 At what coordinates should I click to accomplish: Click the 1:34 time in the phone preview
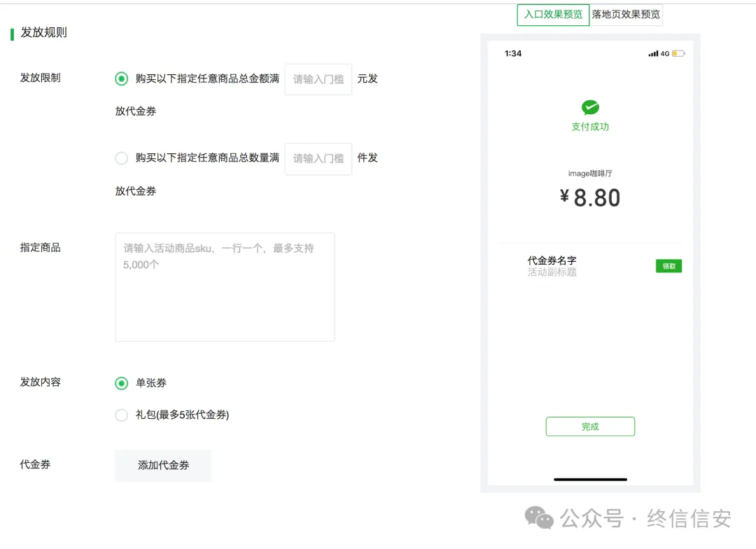click(512, 53)
